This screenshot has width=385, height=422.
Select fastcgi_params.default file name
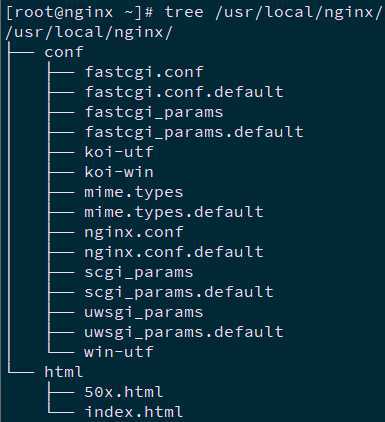[x=194, y=132]
